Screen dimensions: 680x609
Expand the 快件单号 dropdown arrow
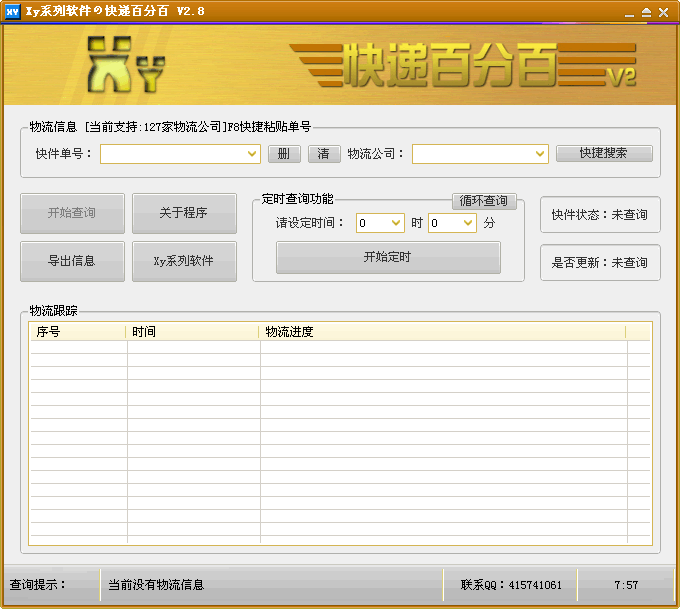pyautogui.click(x=252, y=154)
